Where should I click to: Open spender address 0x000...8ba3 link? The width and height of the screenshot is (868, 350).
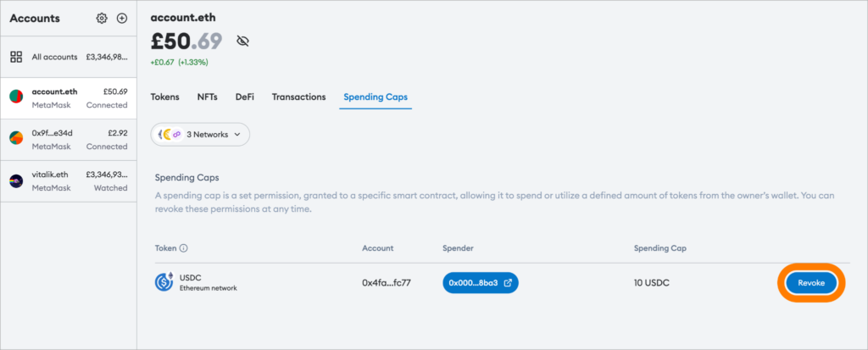tap(480, 283)
